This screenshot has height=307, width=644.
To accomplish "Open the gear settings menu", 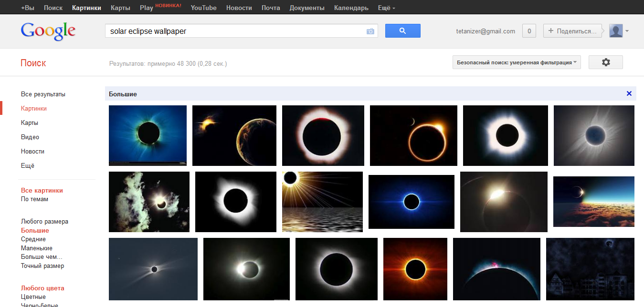I will click(x=605, y=62).
